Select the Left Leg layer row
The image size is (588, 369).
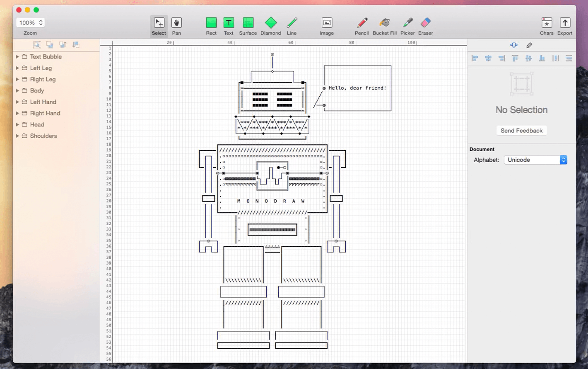pos(56,68)
